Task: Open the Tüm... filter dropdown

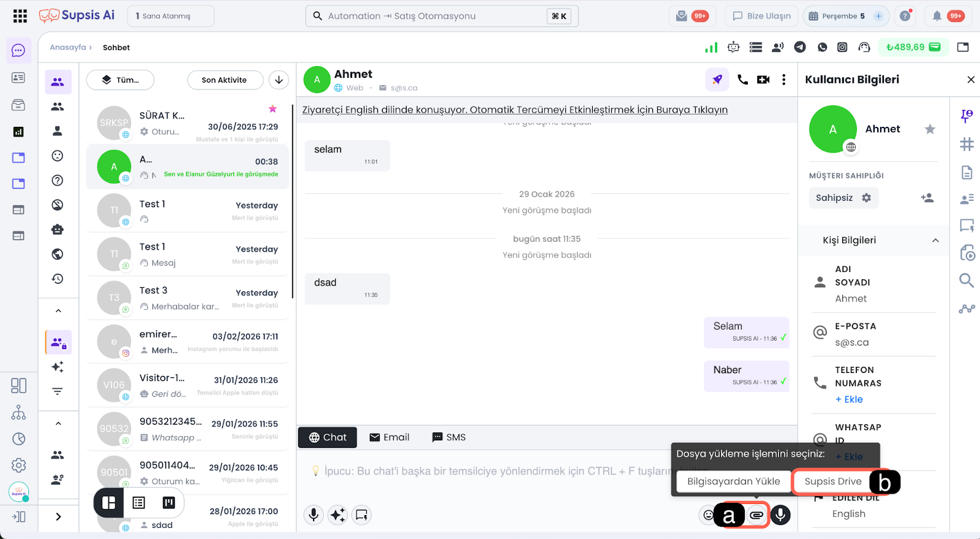Action: coord(121,80)
